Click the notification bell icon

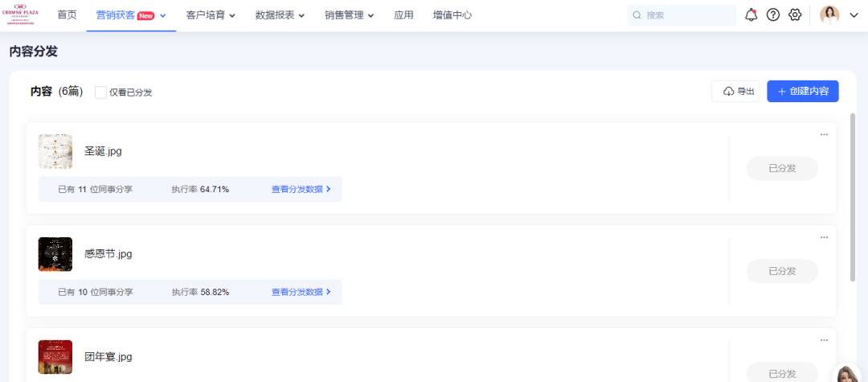(x=751, y=14)
